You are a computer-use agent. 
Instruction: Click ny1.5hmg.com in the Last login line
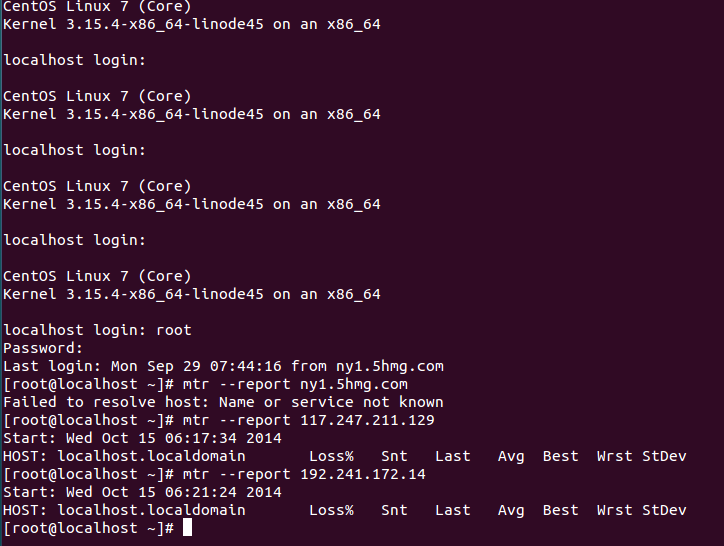390,366
